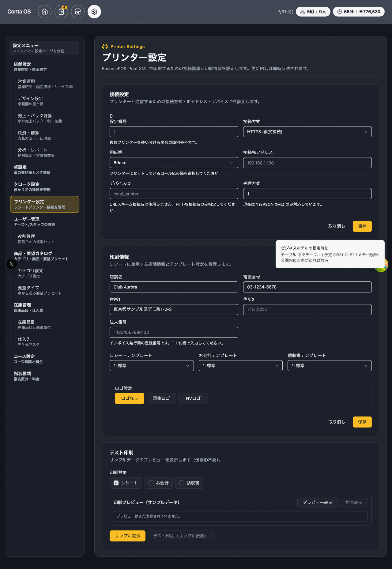Open the 用紙幅 80mm dropdown

pos(174,163)
